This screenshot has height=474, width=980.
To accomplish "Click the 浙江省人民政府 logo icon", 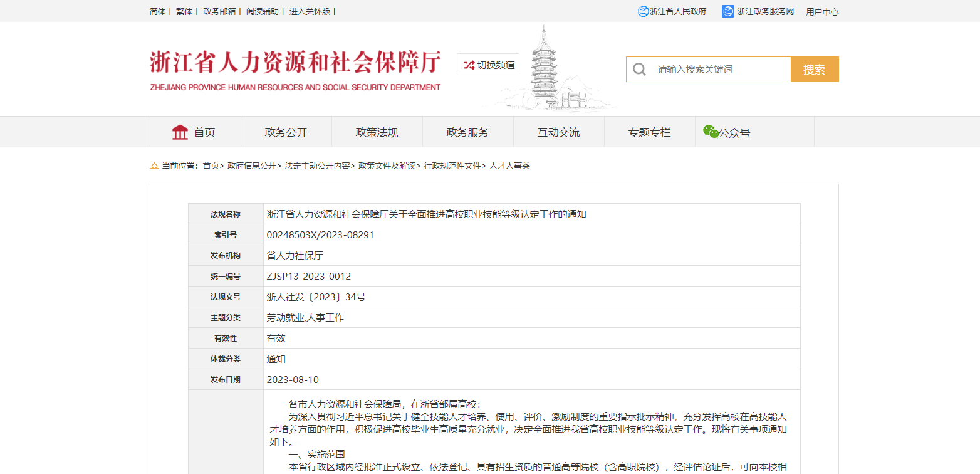I will [x=643, y=11].
